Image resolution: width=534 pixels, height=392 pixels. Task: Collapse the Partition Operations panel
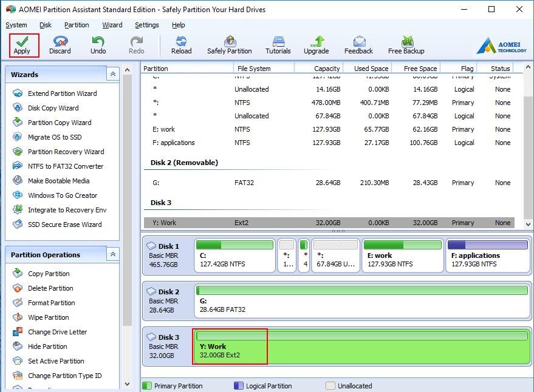[x=113, y=254]
